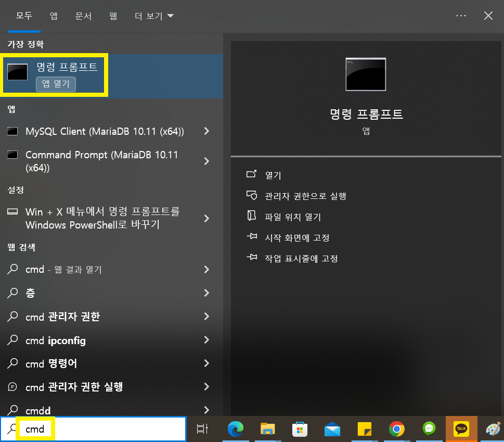Expand arrow for cmd 관리자 권한

206,316
